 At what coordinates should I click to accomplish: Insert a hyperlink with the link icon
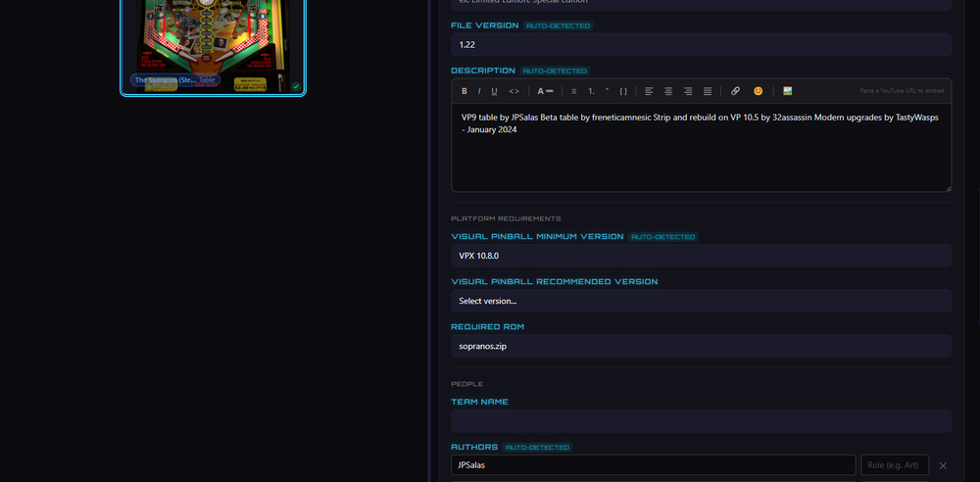click(x=736, y=91)
